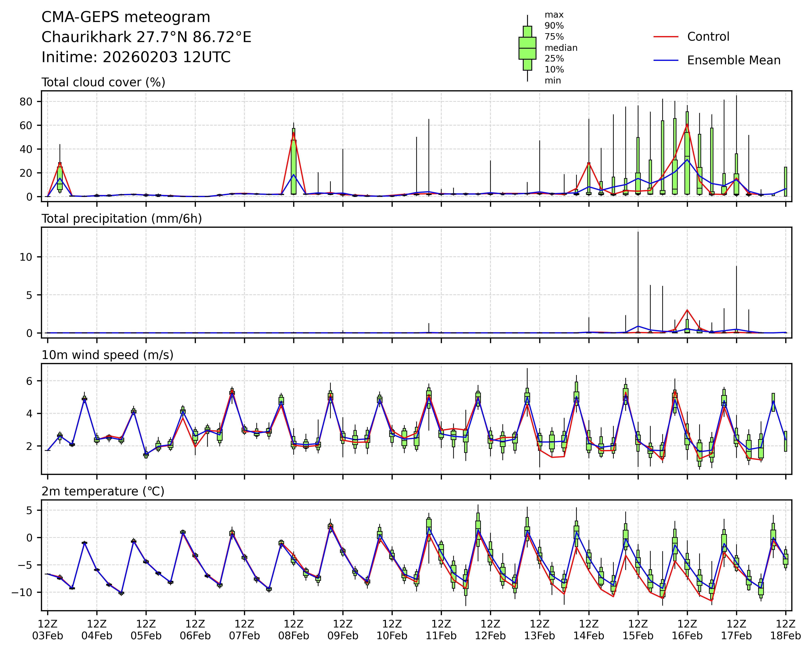The height and width of the screenshot is (652, 812).
Task: Click the red Control legend line
Action: tap(665, 37)
